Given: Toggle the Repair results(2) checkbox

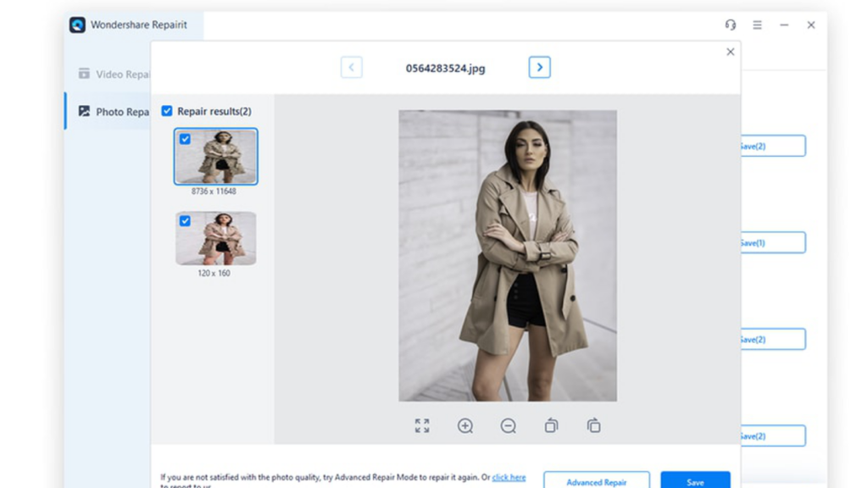Looking at the screenshot, I should (x=167, y=111).
